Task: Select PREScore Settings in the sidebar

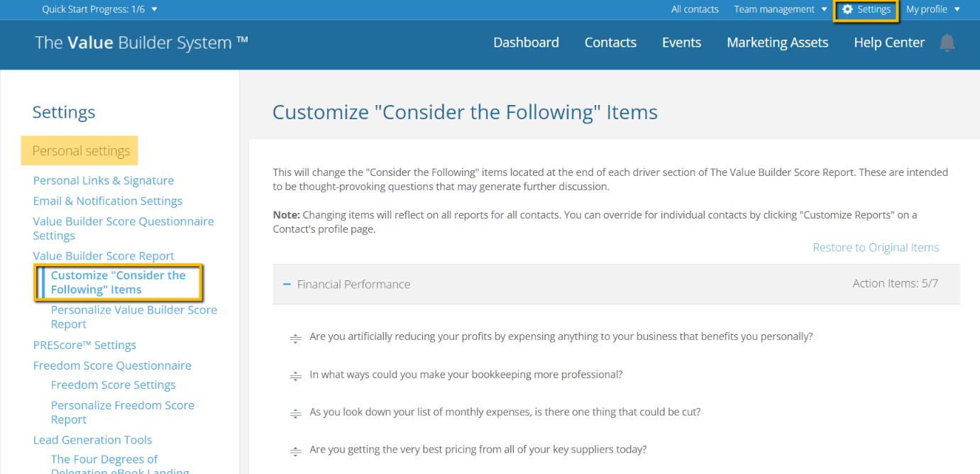Action: pyautogui.click(x=84, y=345)
